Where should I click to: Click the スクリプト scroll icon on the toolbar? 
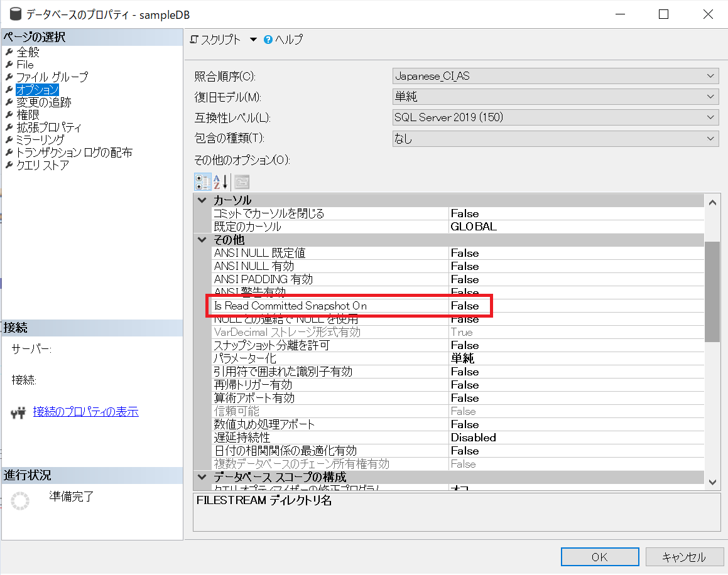tap(194, 39)
